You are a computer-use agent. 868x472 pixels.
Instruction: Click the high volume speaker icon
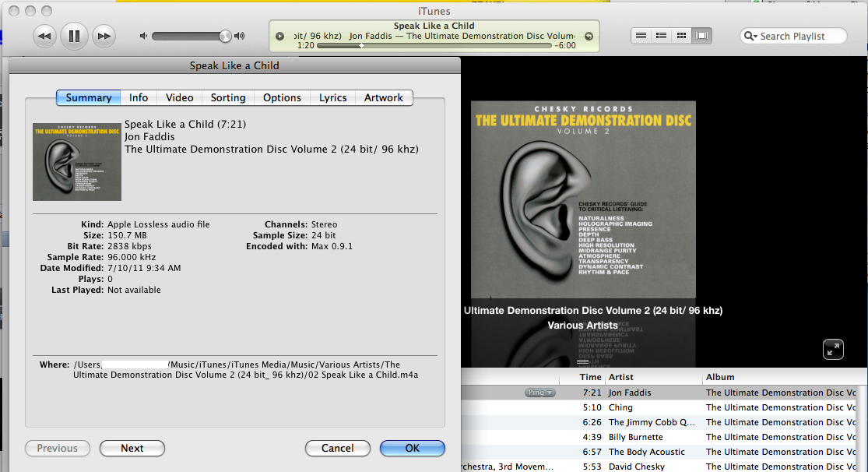(239, 36)
